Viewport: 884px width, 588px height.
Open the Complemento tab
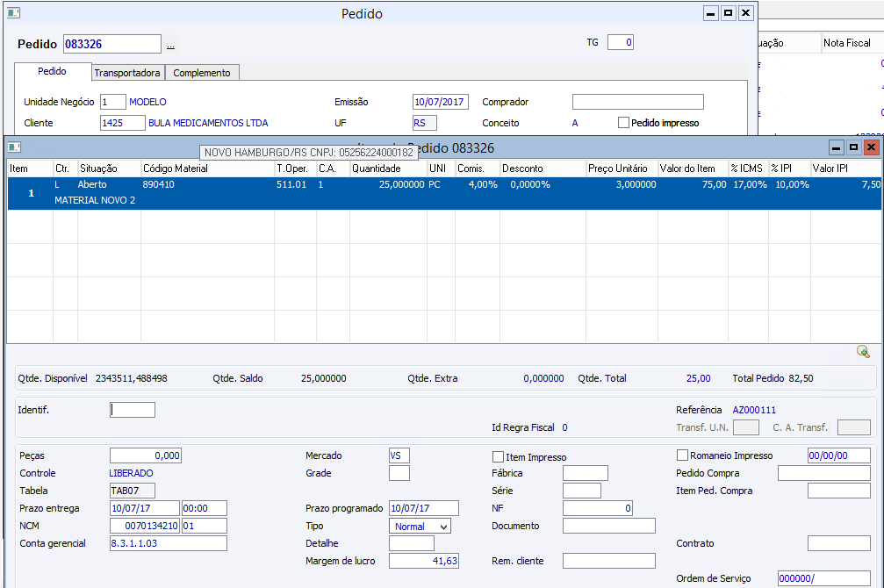tap(202, 73)
